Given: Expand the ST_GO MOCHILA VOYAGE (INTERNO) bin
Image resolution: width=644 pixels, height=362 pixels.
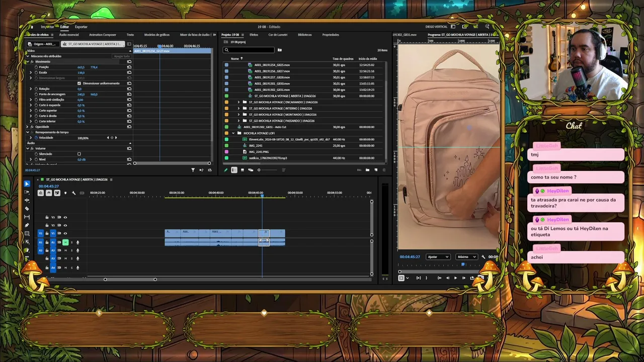Looking at the screenshot, I should coord(238,108).
